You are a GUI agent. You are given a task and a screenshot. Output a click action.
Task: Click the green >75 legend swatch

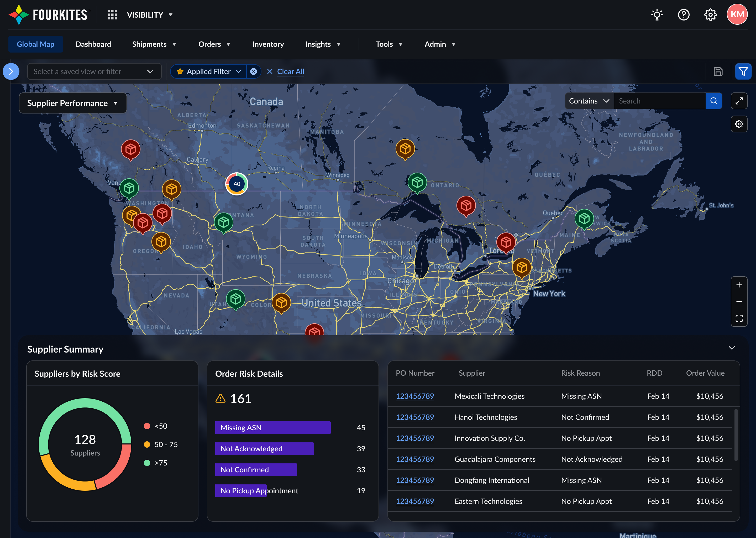[x=147, y=463]
